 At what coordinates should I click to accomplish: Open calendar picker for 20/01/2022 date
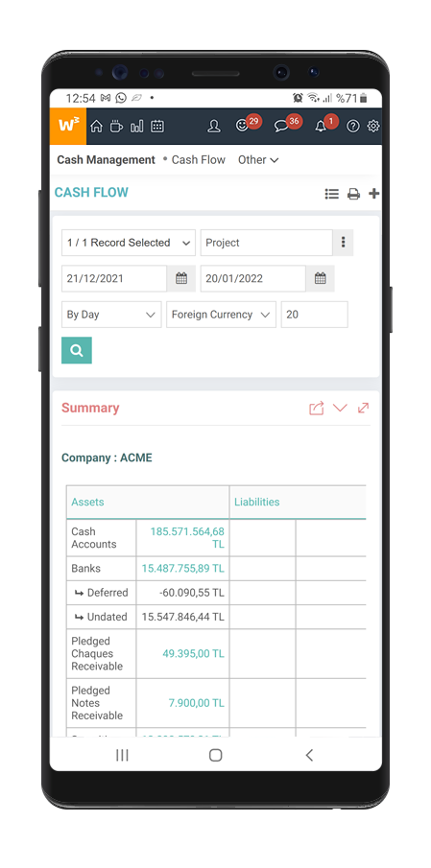click(x=321, y=278)
